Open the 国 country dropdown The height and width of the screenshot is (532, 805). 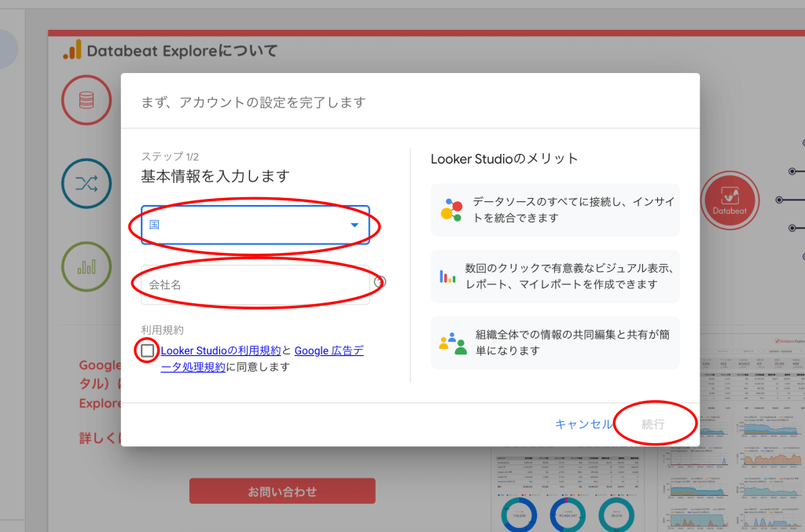coord(255,225)
